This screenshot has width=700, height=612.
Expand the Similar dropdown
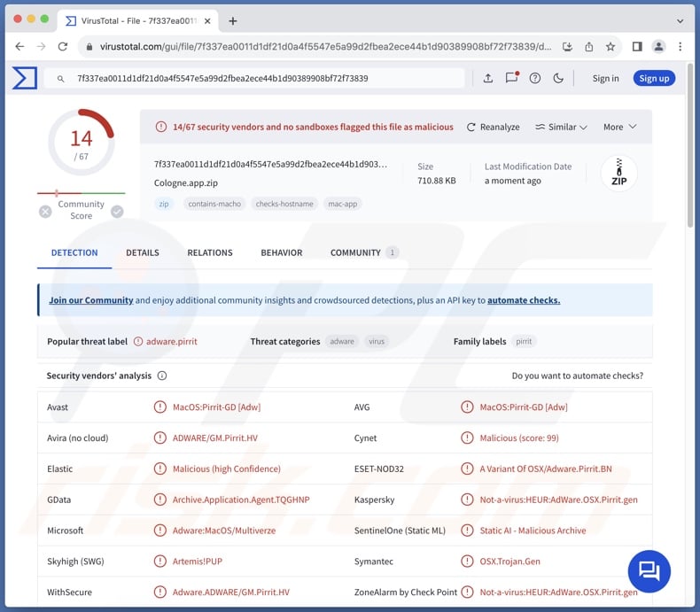point(561,128)
